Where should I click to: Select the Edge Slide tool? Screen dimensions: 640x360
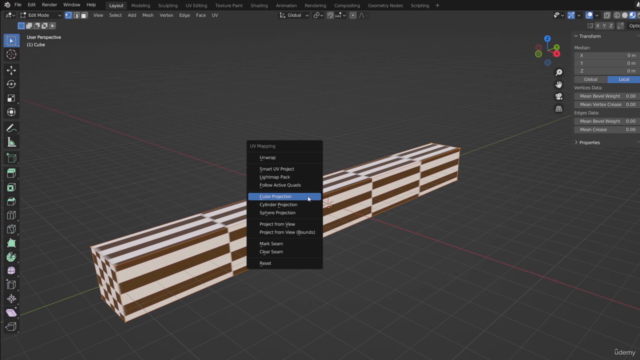point(11,284)
